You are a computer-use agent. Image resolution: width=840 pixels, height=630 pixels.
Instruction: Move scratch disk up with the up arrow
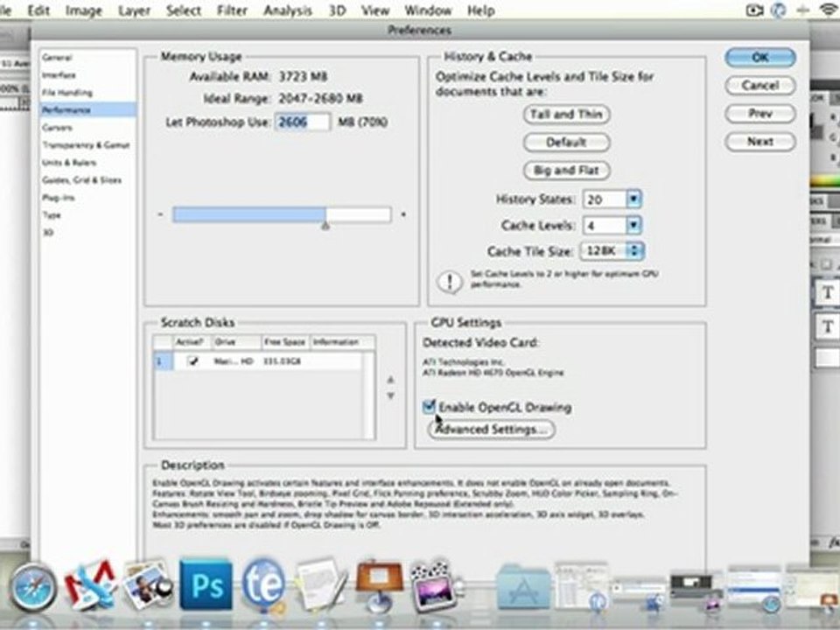(390, 379)
